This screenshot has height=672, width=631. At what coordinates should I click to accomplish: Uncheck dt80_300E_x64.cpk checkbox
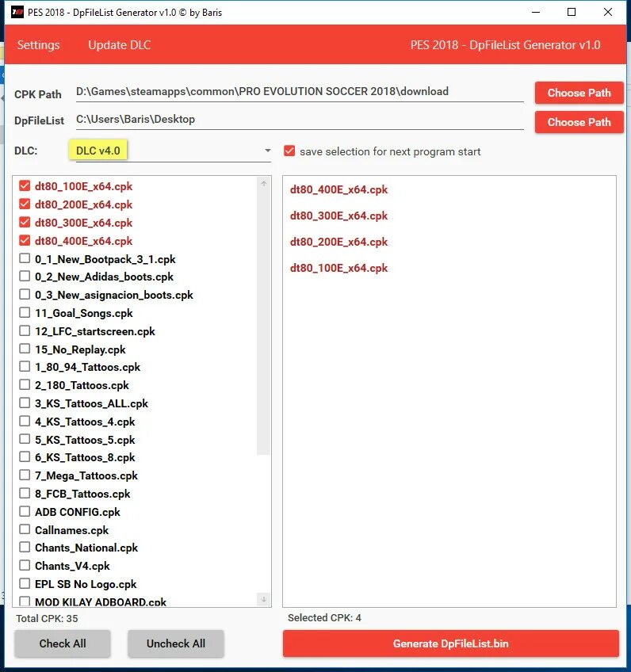tap(25, 222)
